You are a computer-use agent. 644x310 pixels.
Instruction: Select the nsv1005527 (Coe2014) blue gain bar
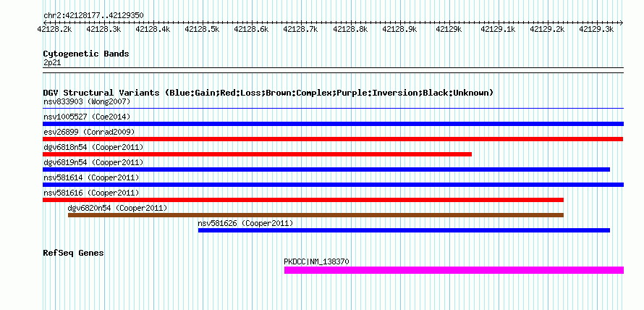coord(333,124)
